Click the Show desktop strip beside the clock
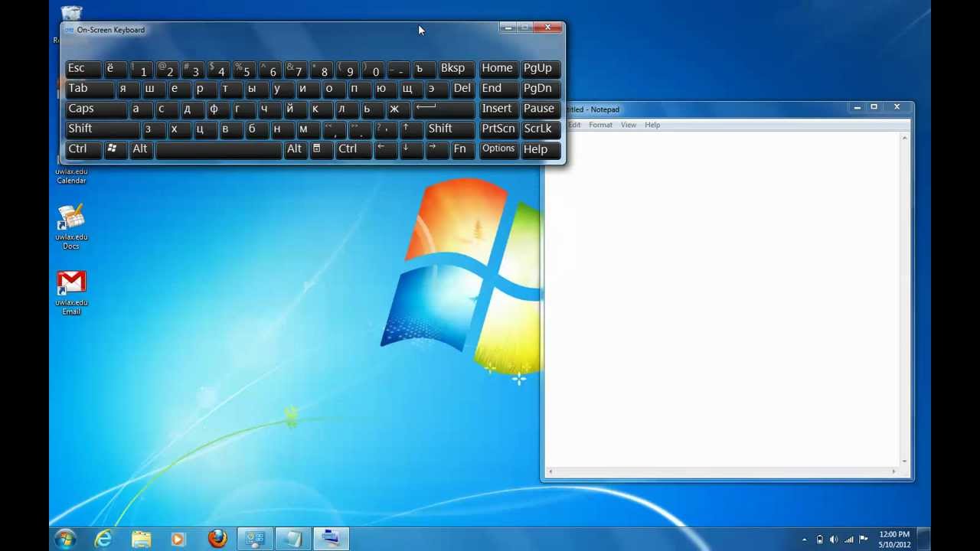 coord(925,539)
